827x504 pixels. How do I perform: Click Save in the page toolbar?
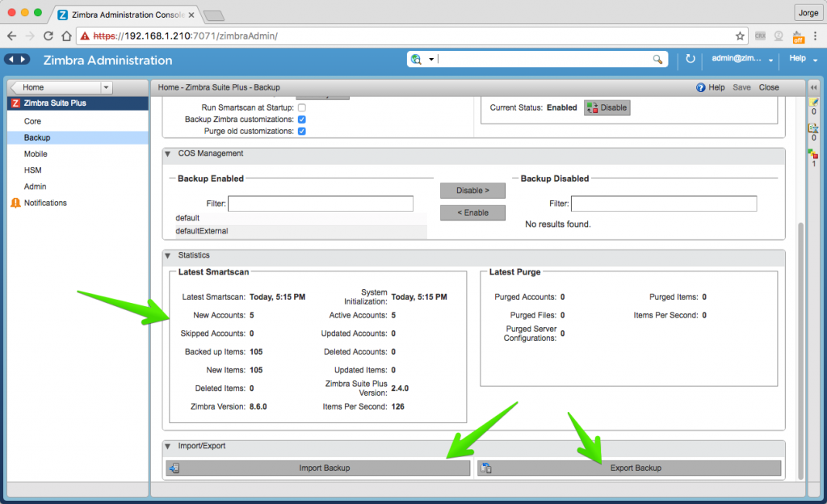coord(741,87)
